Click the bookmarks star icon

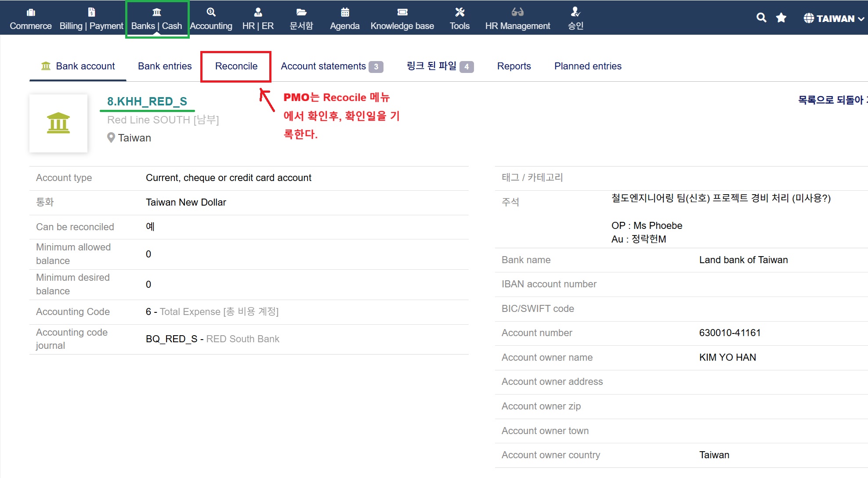tap(781, 18)
